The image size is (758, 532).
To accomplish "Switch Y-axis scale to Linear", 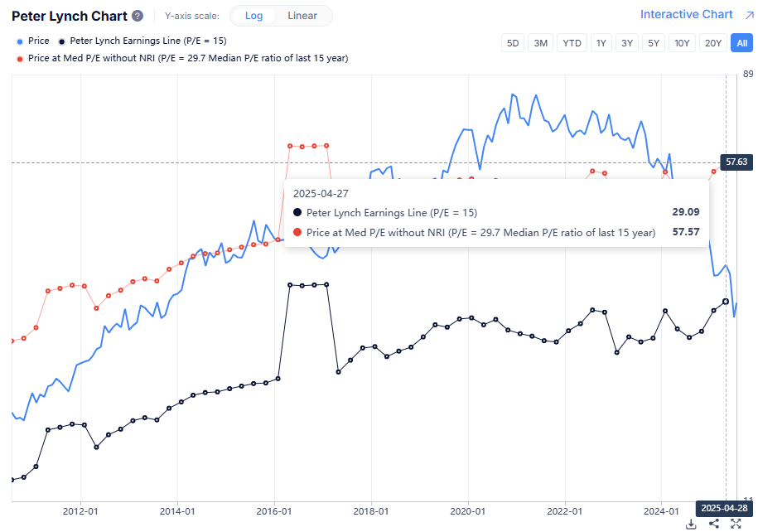I will (x=302, y=16).
